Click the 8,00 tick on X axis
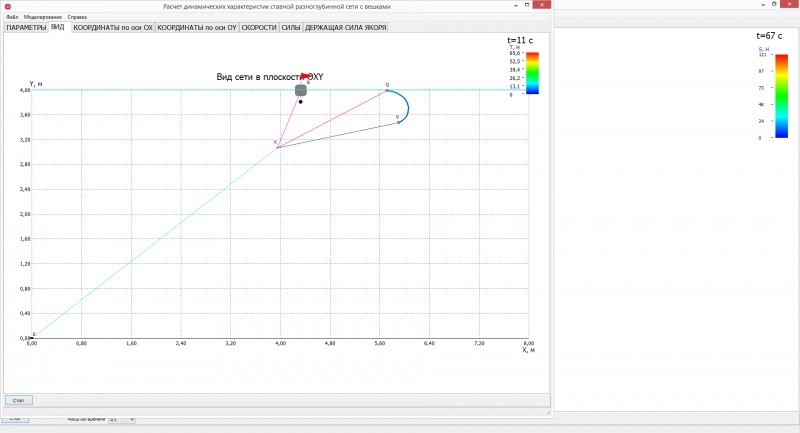Viewport: 800px width, 433px height. [x=529, y=343]
